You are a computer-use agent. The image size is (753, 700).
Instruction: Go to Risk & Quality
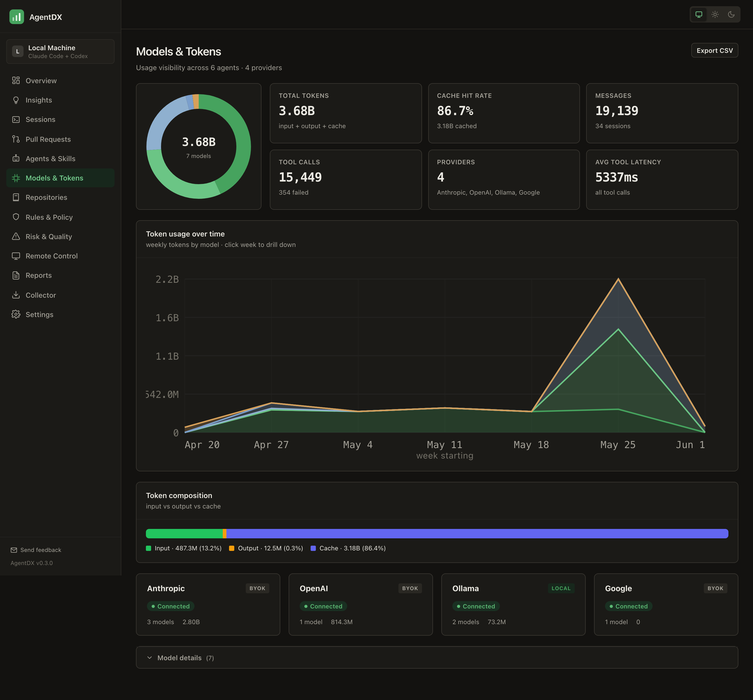(60, 236)
